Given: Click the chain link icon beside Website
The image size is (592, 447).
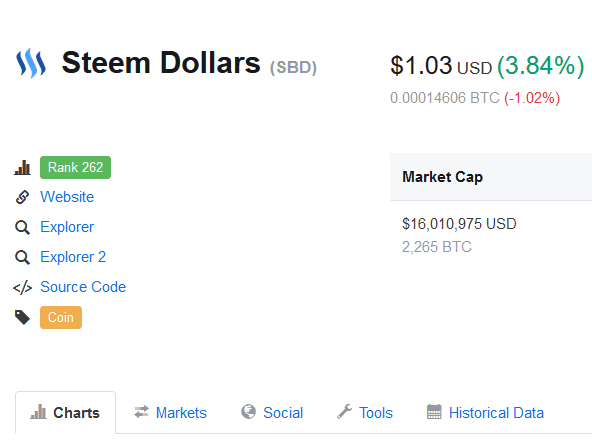Looking at the screenshot, I should pos(22,197).
